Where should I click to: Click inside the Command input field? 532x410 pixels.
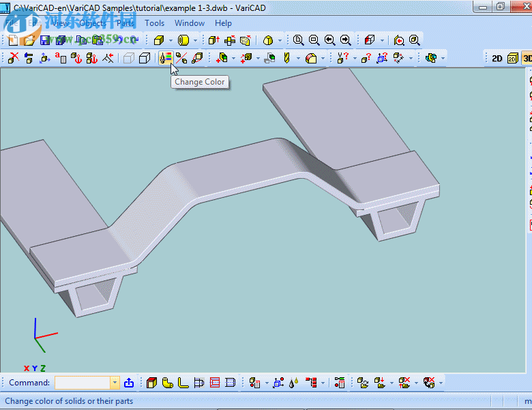[82, 383]
